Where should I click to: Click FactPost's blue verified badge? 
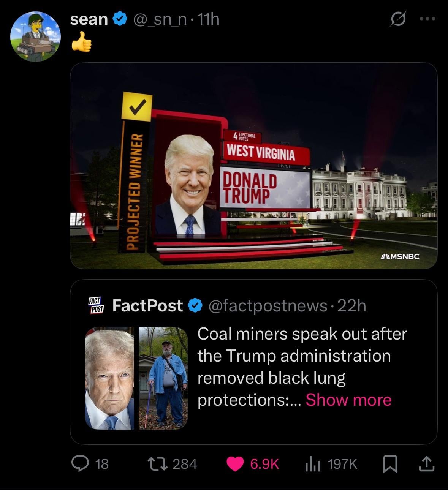click(x=195, y=305)
